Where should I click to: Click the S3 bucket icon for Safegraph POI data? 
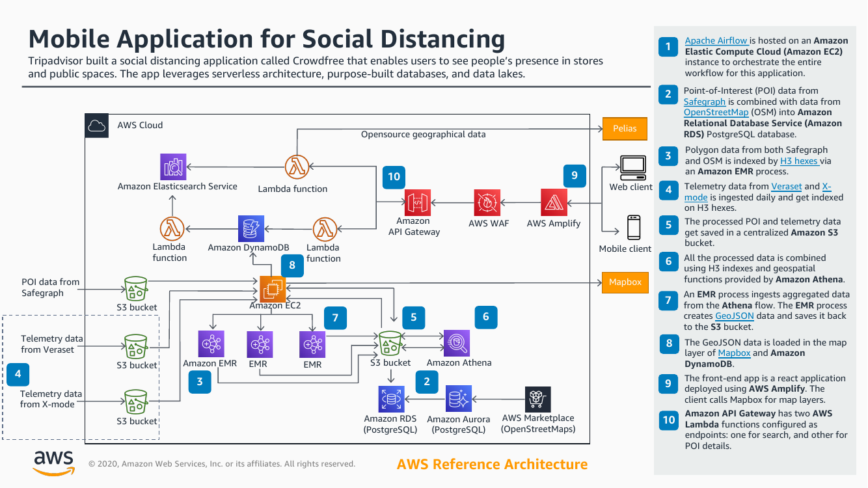click(136, 287)
